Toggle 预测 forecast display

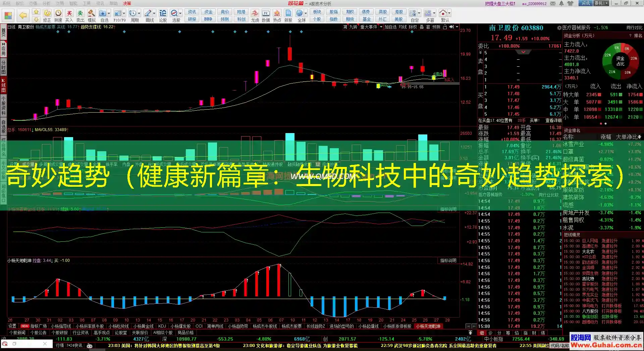click(436, 27)
